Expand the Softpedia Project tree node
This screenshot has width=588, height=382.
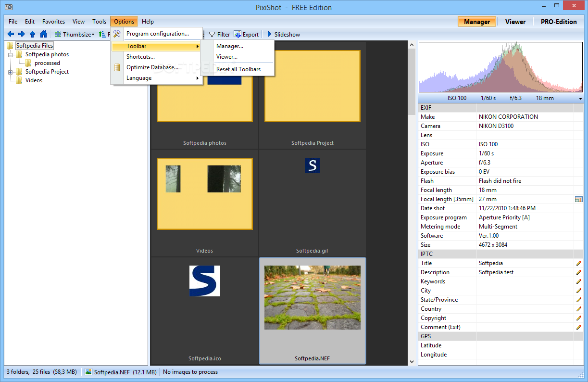(10, 72)
